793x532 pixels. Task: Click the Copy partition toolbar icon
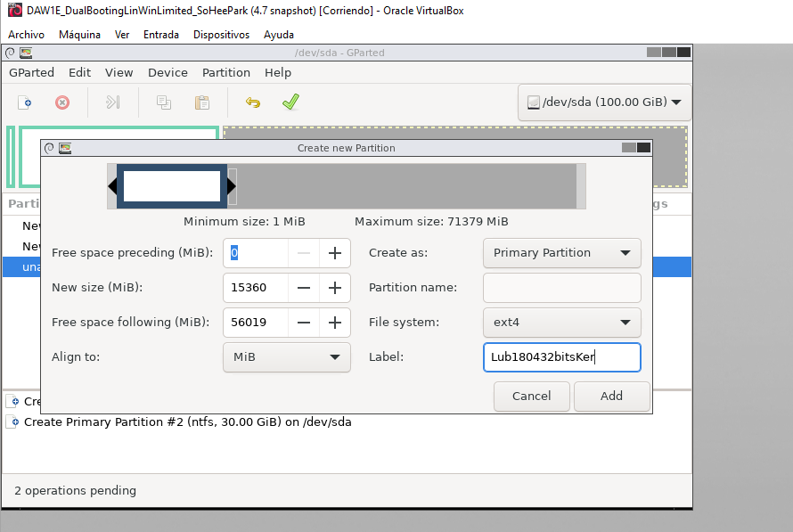click(164, 102)
